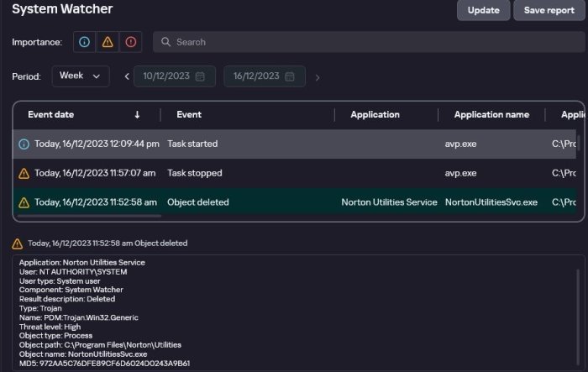
Task: Click the Name: PDM:Trojan.Win32.Generic line
Action: (x=79, y=317)
